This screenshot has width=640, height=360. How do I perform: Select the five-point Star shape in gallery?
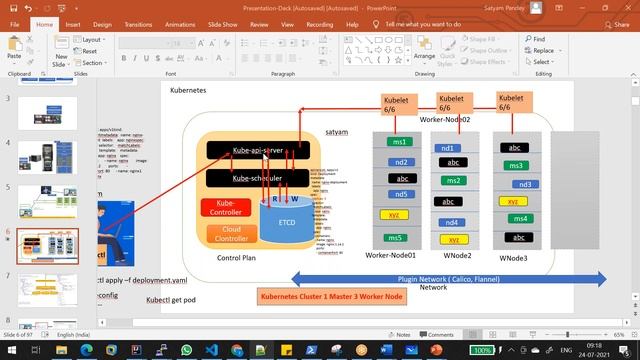398,60
